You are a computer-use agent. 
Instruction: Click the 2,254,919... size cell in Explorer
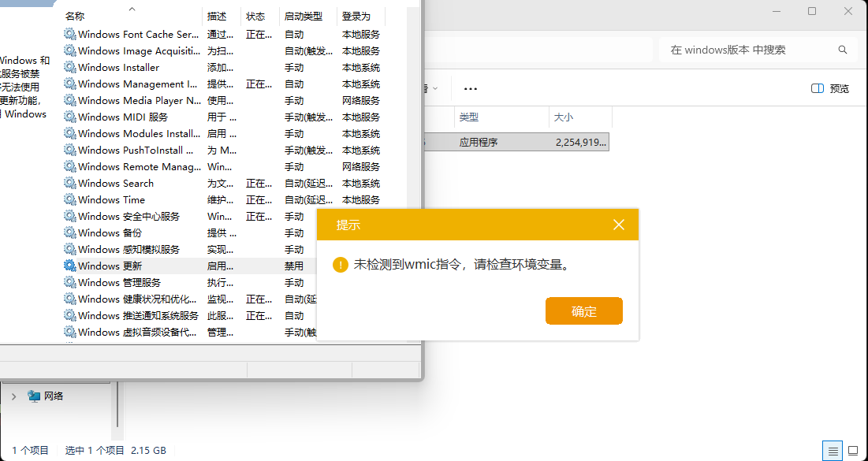pyautogui.click(x=581, y=142)
